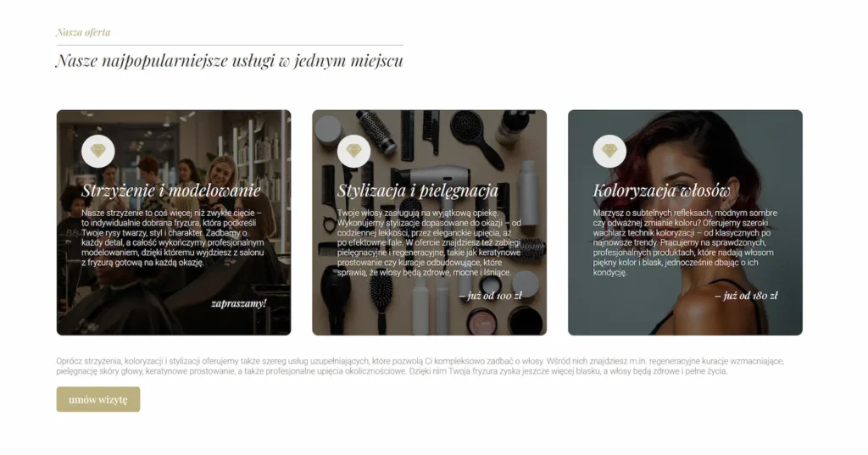Viewport: 868px width, 455px height.
Task: Click the 'umów wizytę' button
Action: 98,399
